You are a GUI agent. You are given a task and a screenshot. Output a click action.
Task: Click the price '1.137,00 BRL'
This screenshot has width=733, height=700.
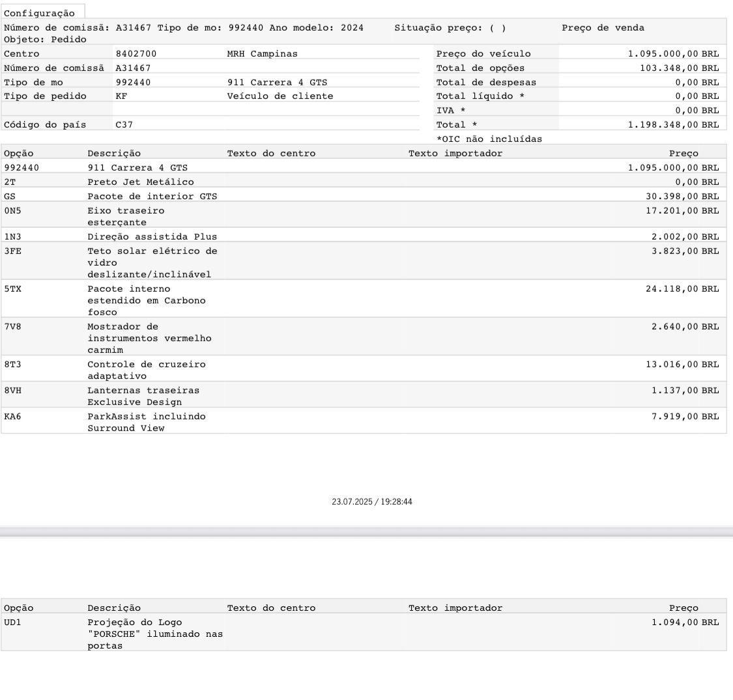pos(685,390)
